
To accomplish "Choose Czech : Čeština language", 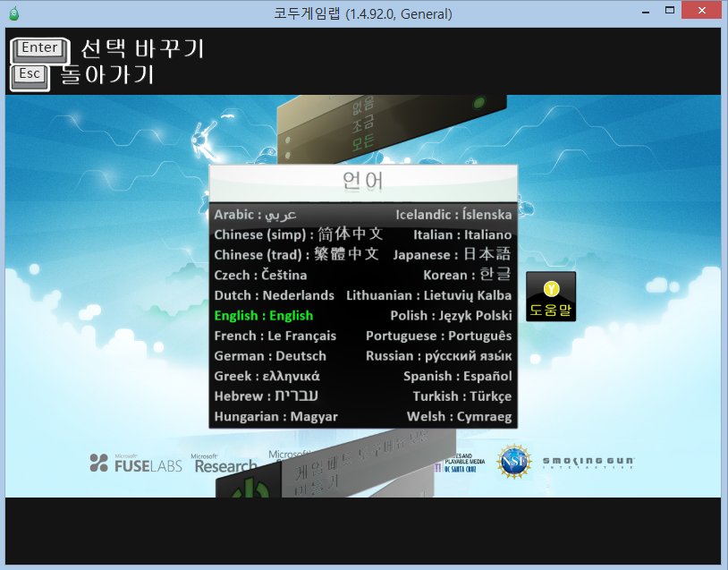I will [260, 275].
